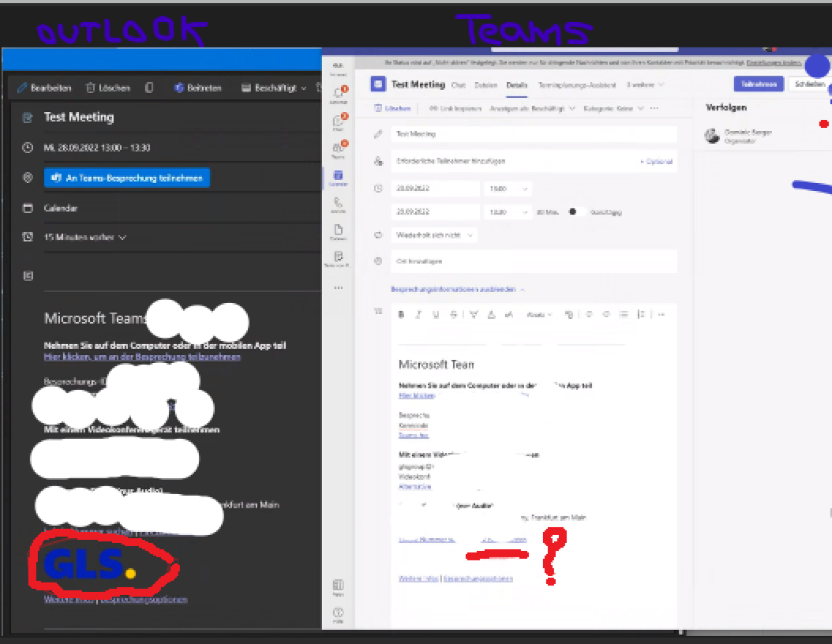Click the Erforderliche Teilnehmer hinzufügen field
This screenshot has height=644, width=832.
(x=512, y=161)
